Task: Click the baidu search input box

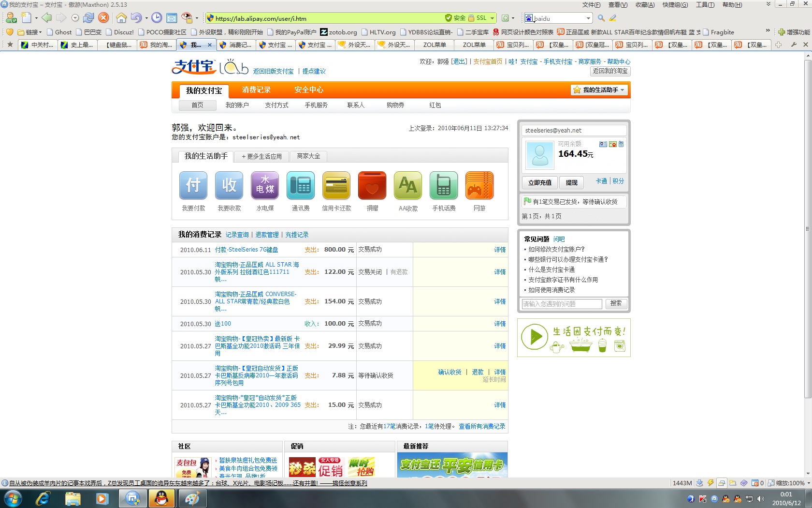Action: [x=559, y=18]
